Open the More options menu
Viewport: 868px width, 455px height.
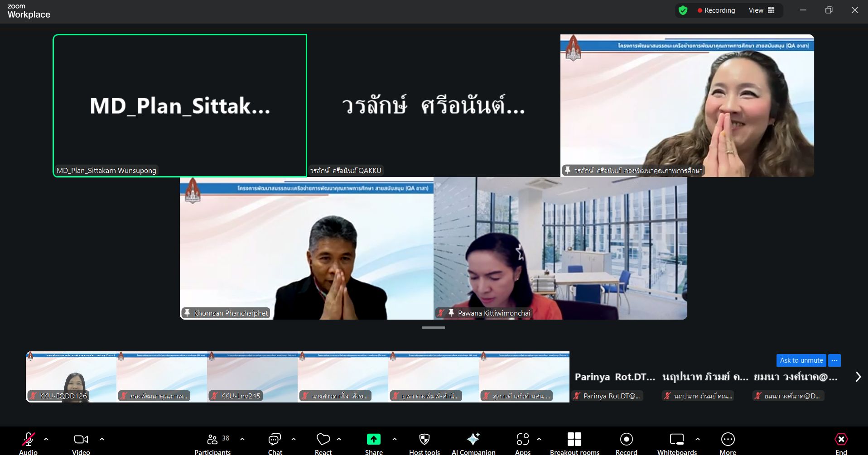pos(728,443)
